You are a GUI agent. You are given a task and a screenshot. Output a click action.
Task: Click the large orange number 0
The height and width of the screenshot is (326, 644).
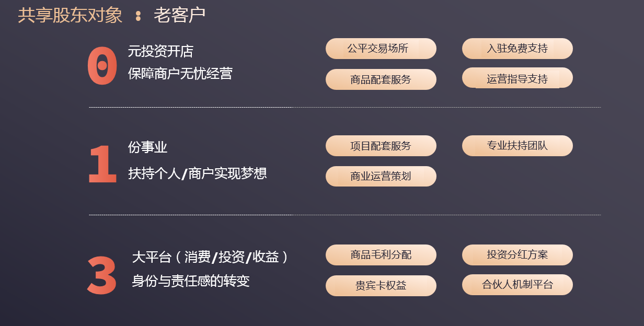(x=102, y=66)
